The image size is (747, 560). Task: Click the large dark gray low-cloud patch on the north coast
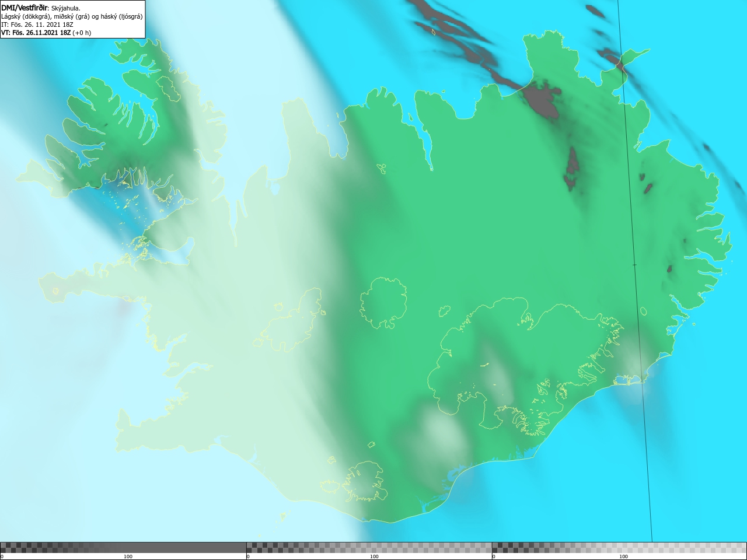tap(544, 100)
